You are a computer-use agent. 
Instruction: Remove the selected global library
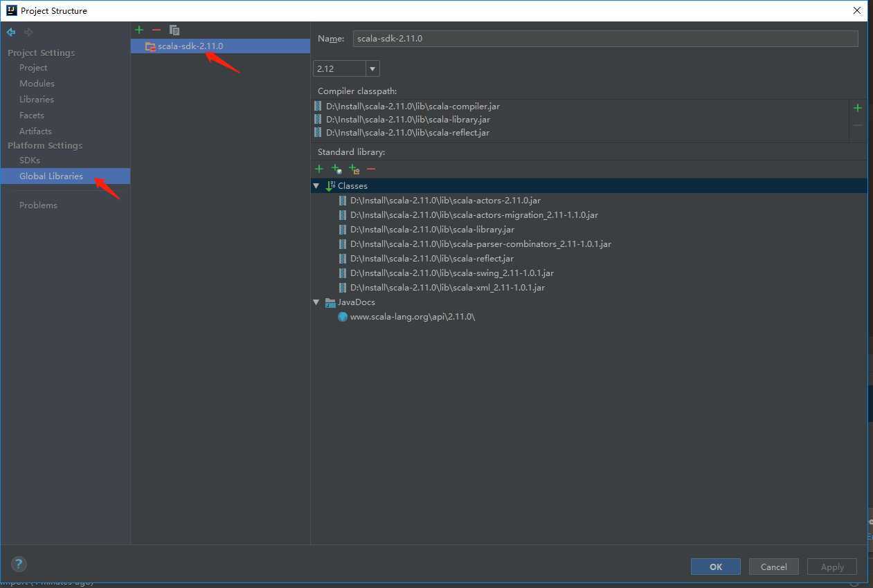pyautogui.click(x=156, y=30)
